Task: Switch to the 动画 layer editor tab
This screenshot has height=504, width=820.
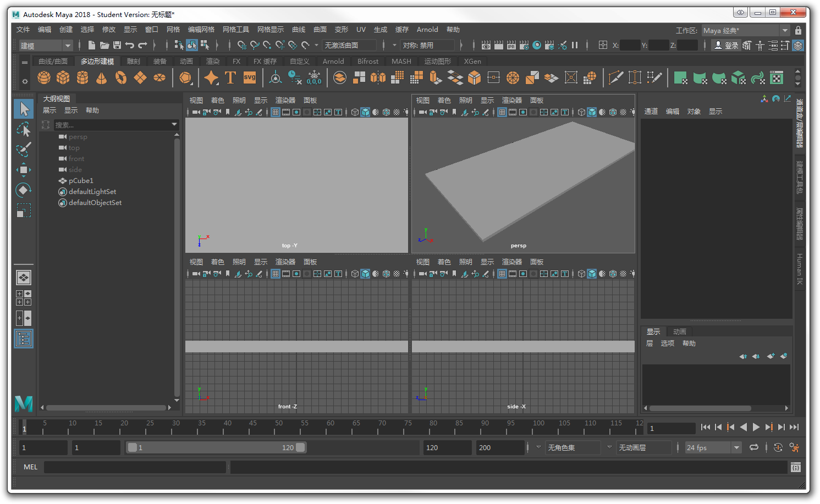Action: (x=680, y=331)
